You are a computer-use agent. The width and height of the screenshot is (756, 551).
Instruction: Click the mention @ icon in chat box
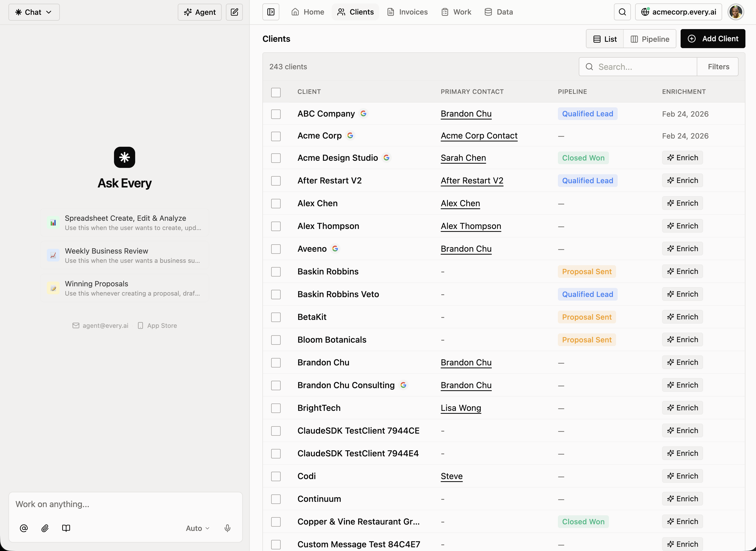pyautogui.click(x=24, y=528)
